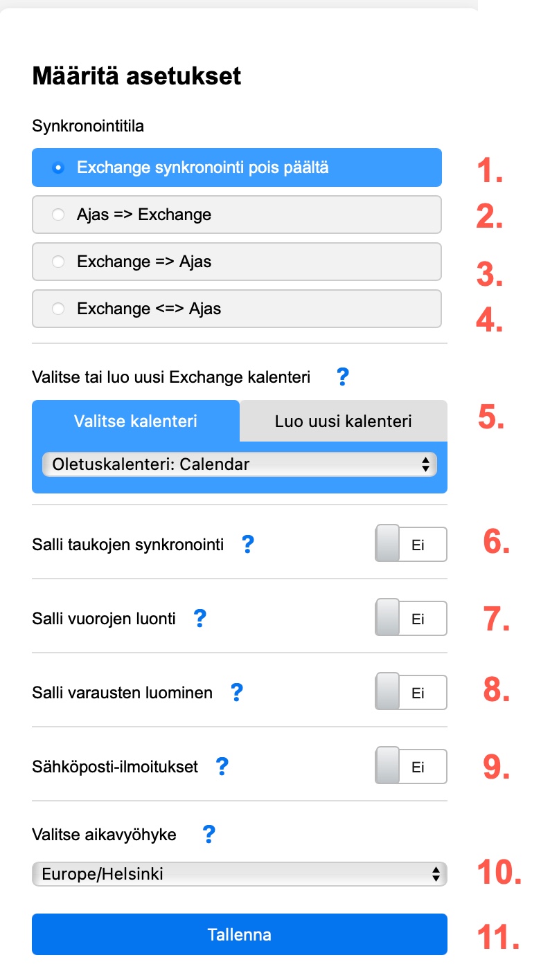
Task: View help for Sähköposti-ilmoitukset
Action: tap(222, 766)
